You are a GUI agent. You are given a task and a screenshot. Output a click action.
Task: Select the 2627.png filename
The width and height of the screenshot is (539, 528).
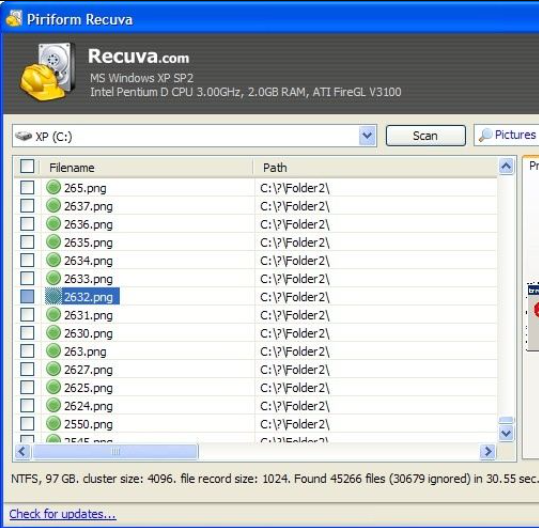tap(88, 370)
